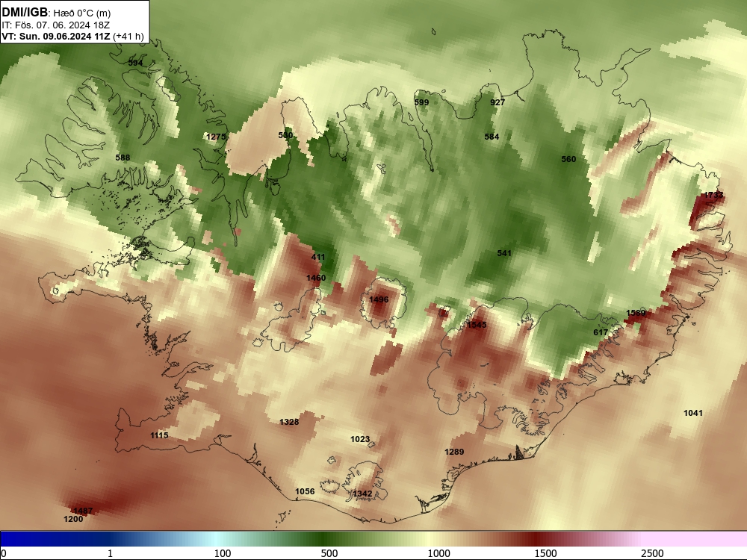The width and height of the screenshot is (747, 560).
Task: Click the 1733 value on the map
Action: [x=713, y=195]
